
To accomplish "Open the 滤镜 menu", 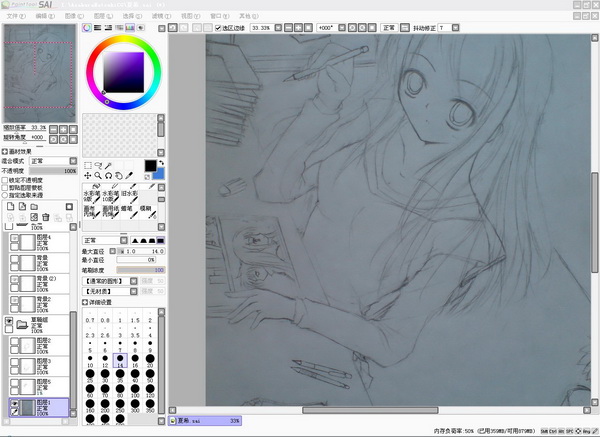I will coord(161,16).
